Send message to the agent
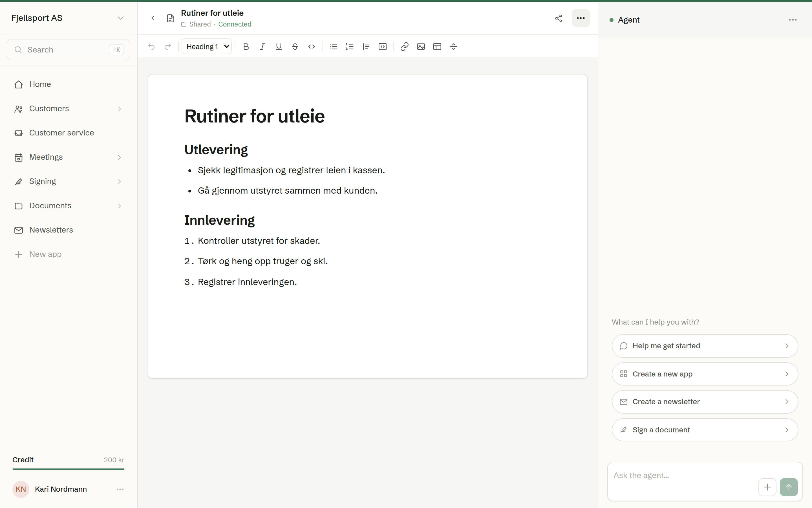This screenshot has width=812, height=508. (789, 487)
